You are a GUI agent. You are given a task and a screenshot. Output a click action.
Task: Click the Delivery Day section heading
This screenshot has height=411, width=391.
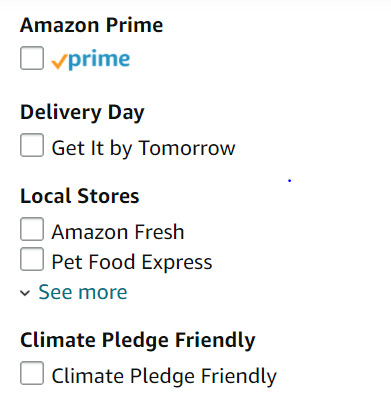click(82, 113)
